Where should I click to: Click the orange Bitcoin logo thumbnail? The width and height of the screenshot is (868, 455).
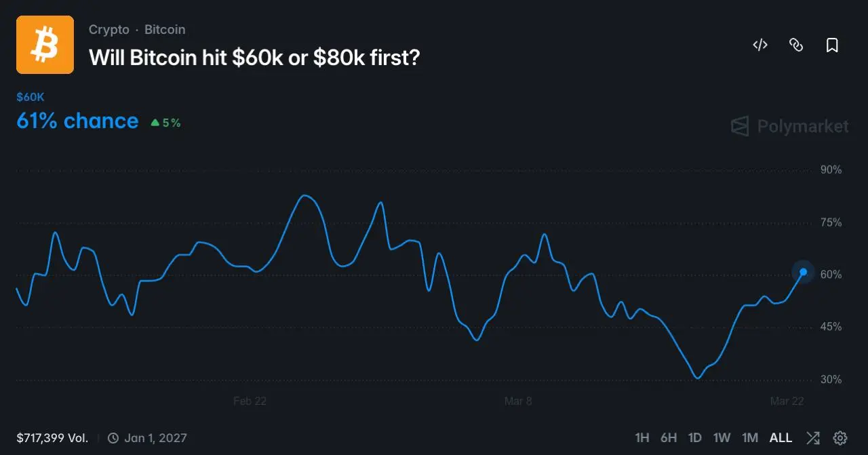[x=45, y=45]
